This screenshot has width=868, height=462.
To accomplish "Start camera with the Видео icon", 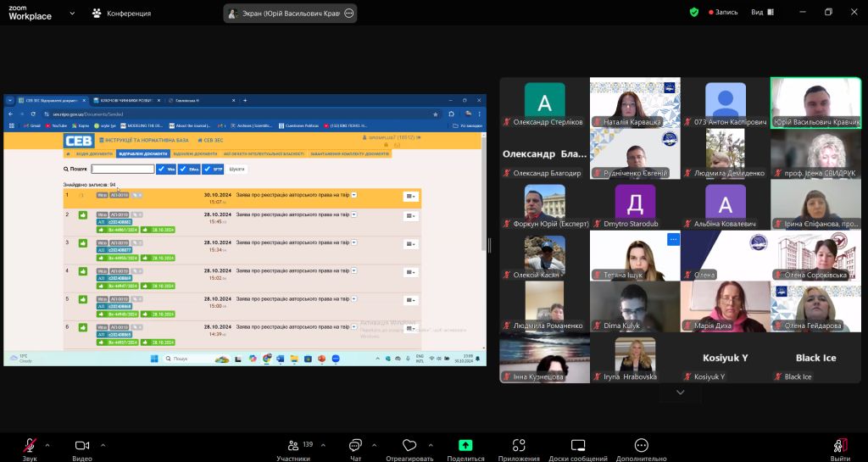I will pos(82,445).
